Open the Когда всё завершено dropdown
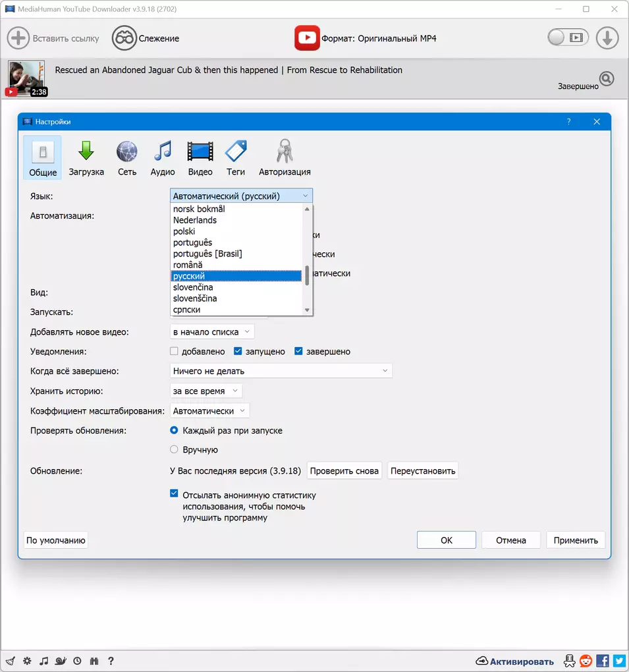 pyautogui.click(x=281, y=371)
